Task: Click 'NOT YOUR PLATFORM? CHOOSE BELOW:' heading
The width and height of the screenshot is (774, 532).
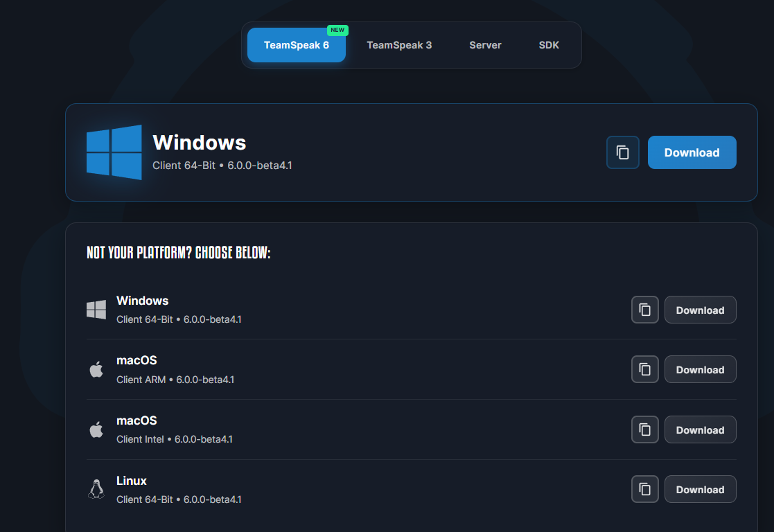Action: (x=179, y=253)
